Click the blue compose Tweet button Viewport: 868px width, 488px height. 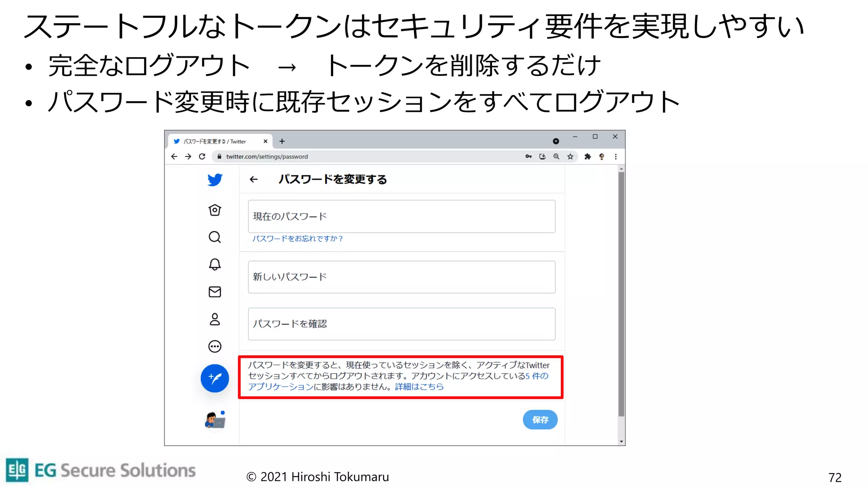(215, 378)
